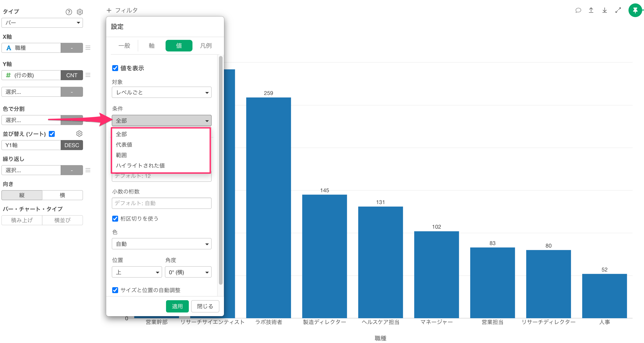Open the 角度 dropdown 0° (横)
The height and width of the screenshot is (343, 644).
tap(188, 272)
